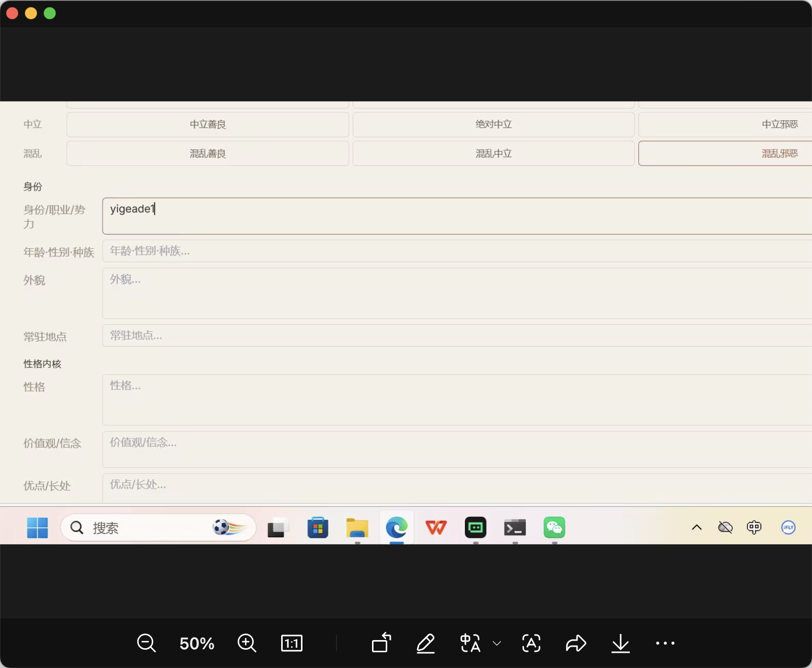Select the 中立善良 alignment option
Screen dimensions: 812x668
tap(208, 124)
